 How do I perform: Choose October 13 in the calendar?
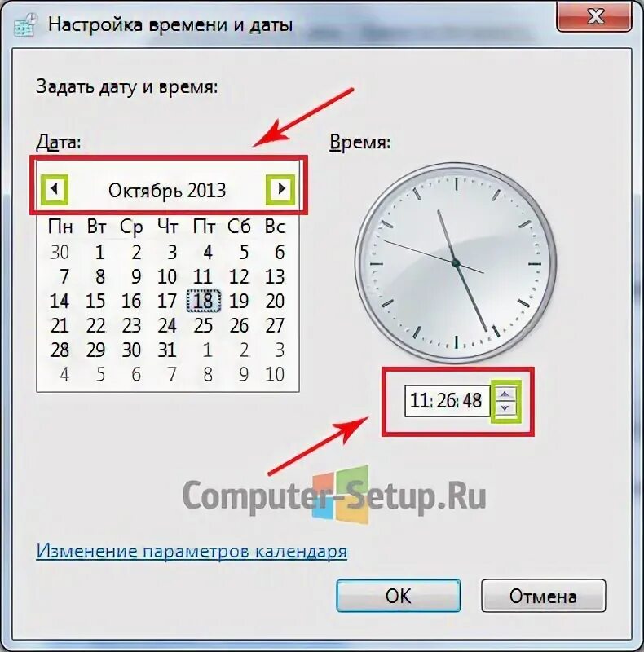click(x=275, y=276)
